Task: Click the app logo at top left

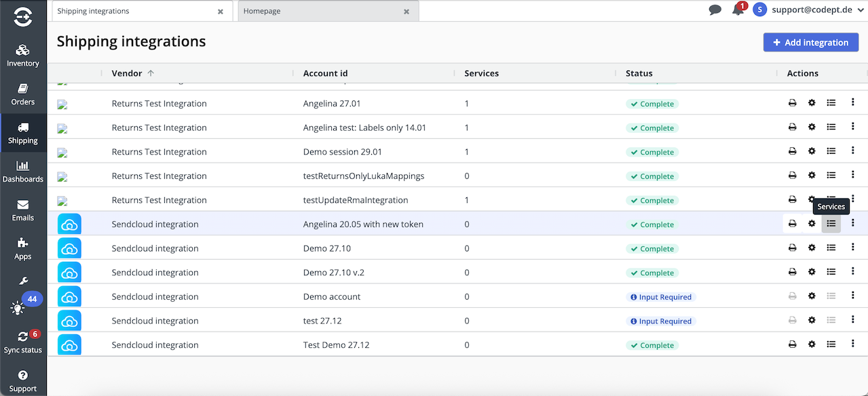Action: (x=23, y=17)
